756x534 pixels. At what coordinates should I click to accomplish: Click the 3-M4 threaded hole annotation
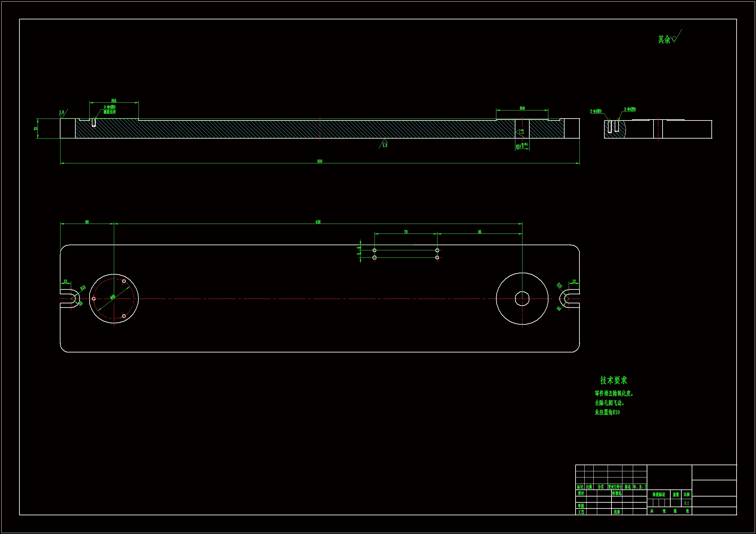click(110, 107)
